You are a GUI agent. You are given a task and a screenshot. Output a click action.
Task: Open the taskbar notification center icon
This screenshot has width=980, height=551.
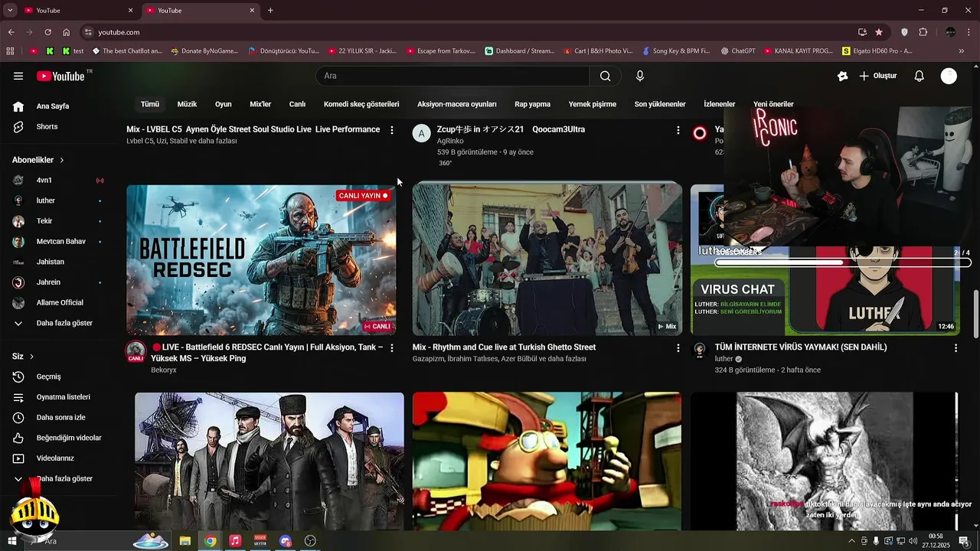click(x=963, y=541)
